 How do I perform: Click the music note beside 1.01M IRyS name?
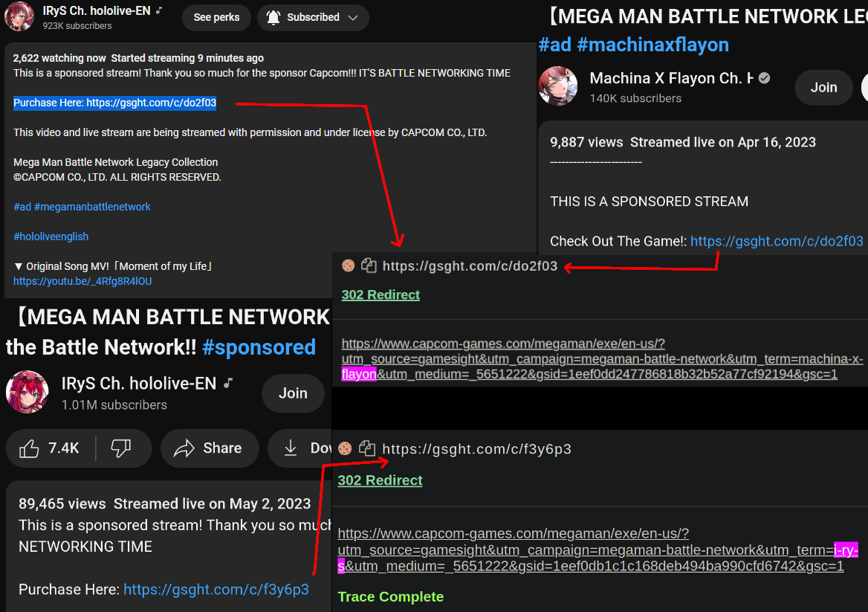pyautogui.click(x=227, y=383)
